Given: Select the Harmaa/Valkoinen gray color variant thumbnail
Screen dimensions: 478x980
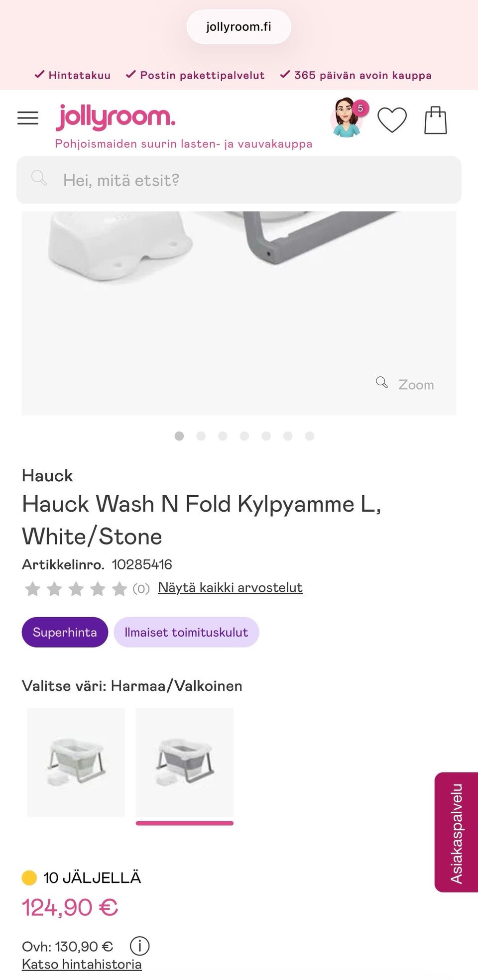Looking at the screenshot, I should tap(185, 762).
